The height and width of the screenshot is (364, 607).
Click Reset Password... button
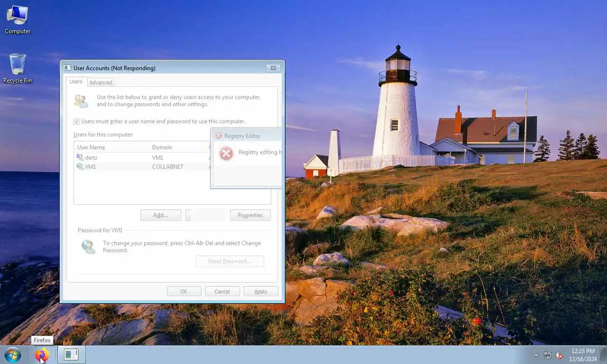(230, 261)
